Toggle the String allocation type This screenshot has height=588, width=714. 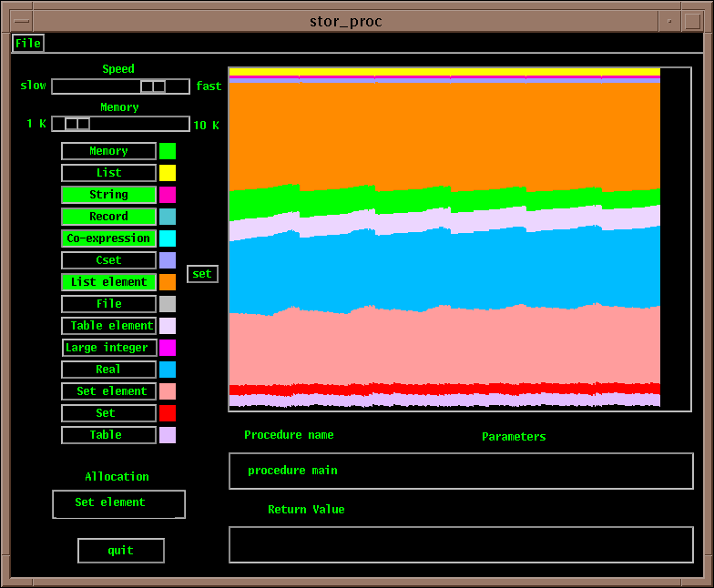108,195
